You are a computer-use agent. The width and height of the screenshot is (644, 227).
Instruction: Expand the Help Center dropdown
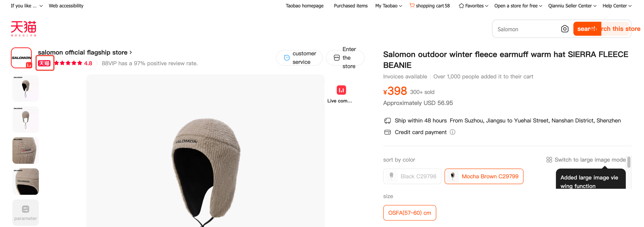coord(617,6)
